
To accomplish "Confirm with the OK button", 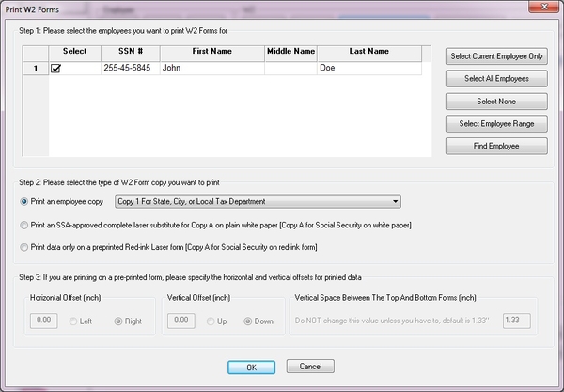I will pyautogui.click(x=251, y=367).
